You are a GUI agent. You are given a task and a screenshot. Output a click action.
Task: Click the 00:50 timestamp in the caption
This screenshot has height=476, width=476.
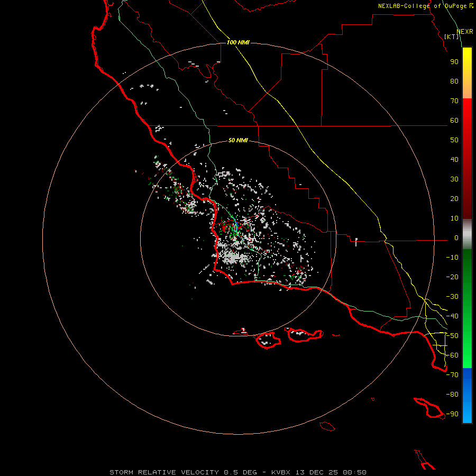coord(354,472)
